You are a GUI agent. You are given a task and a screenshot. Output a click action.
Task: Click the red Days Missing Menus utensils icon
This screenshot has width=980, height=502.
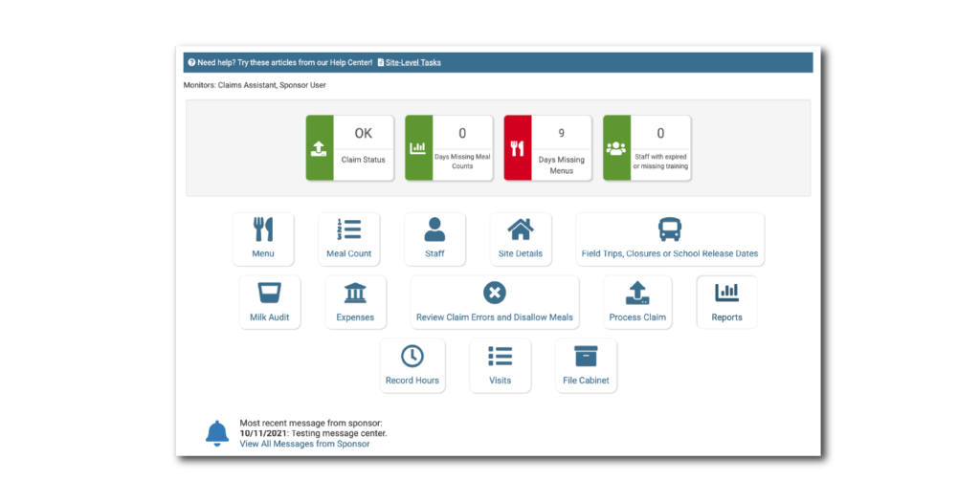[x=518, y=148]
